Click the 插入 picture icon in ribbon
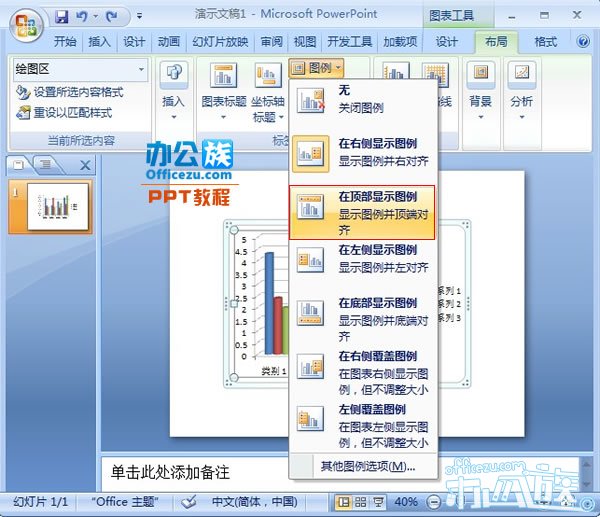 [x=174, y=74]
